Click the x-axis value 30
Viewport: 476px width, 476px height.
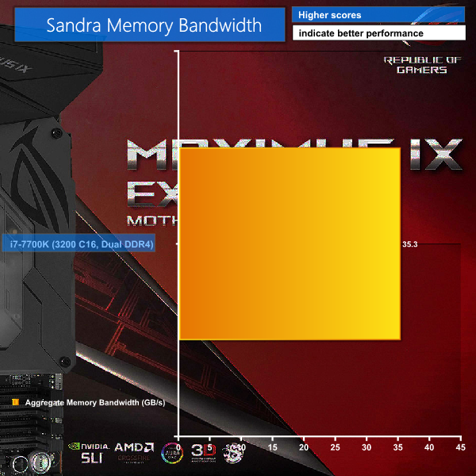point(367,447)
